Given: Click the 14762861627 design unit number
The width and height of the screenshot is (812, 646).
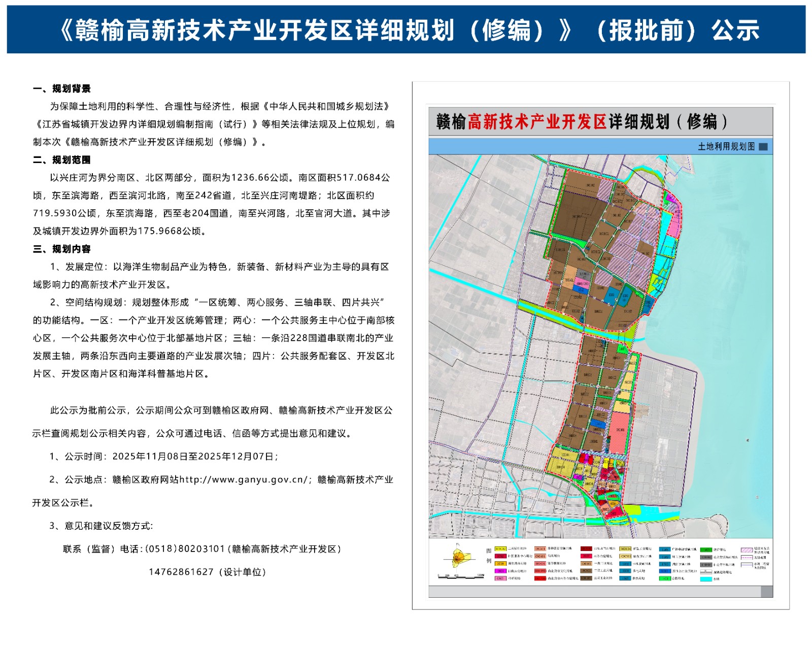Looking at the screenshot, I should (181, 572).
